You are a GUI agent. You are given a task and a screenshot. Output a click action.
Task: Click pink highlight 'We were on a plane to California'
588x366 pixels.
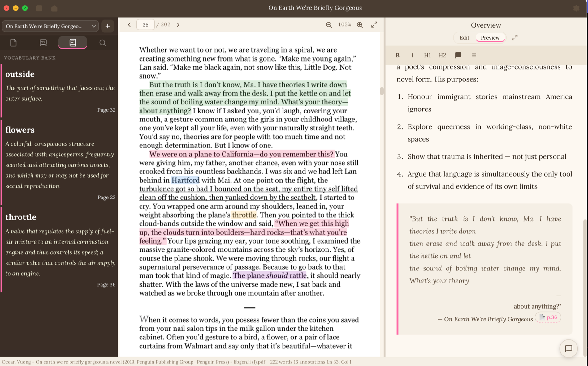pyautogui.click(x=242, y=154)
